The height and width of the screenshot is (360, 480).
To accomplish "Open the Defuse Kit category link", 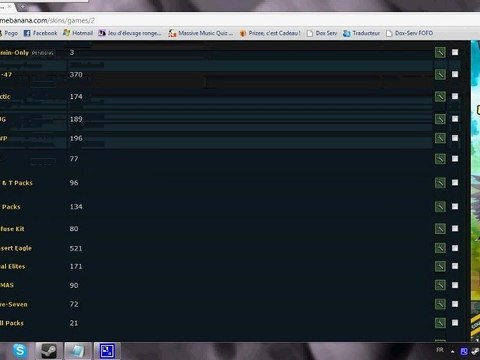I will point(12,229).
